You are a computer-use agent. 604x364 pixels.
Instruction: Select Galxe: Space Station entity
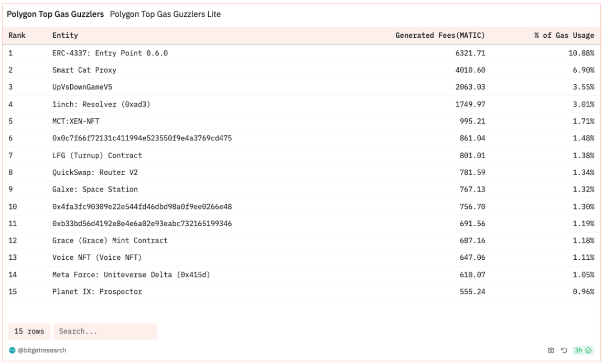(x=95, y=189)
